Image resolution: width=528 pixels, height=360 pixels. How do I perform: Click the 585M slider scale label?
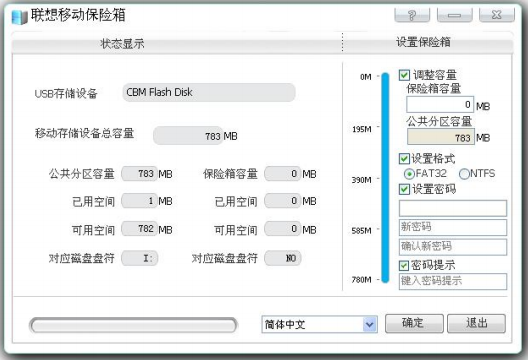click(x=362, y=231)
